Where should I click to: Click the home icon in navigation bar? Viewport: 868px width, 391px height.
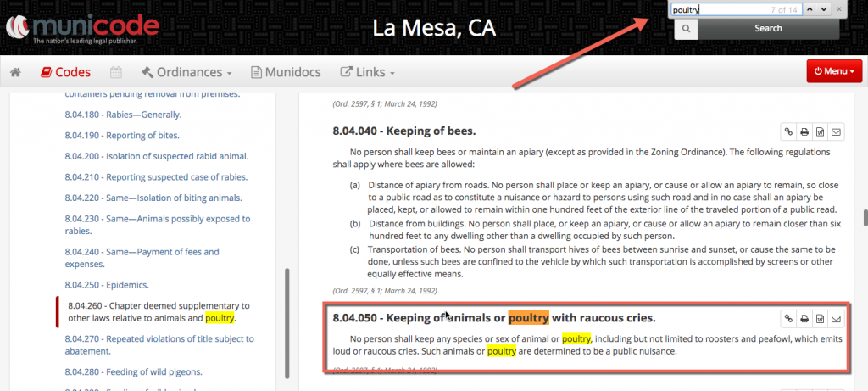(x=15, y=72)
